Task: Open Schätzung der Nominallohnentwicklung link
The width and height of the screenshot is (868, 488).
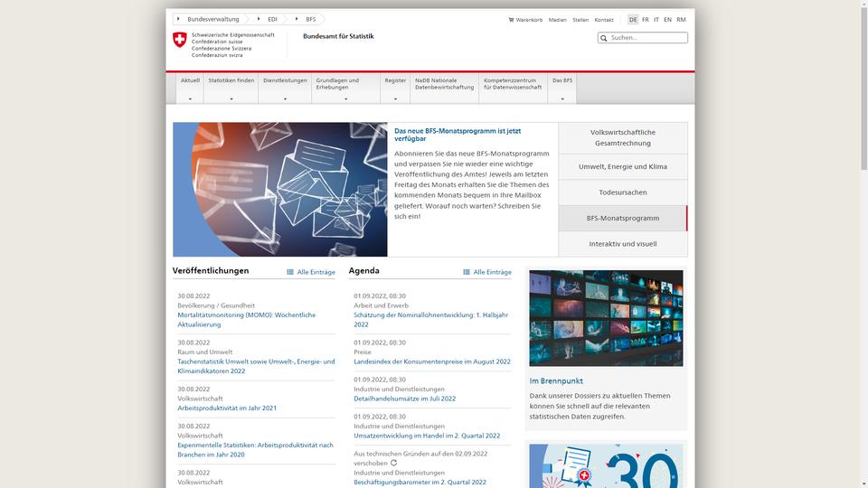Action: pos(430,320)
